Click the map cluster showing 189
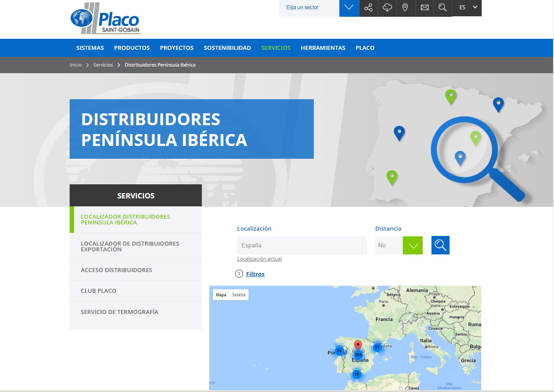554x392 pixels. 358,355
